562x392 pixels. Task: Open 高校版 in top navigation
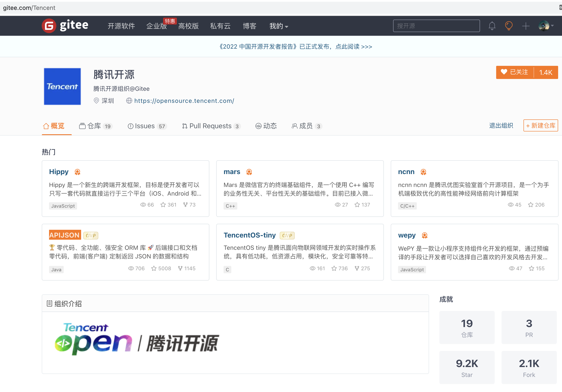(188, 26)
